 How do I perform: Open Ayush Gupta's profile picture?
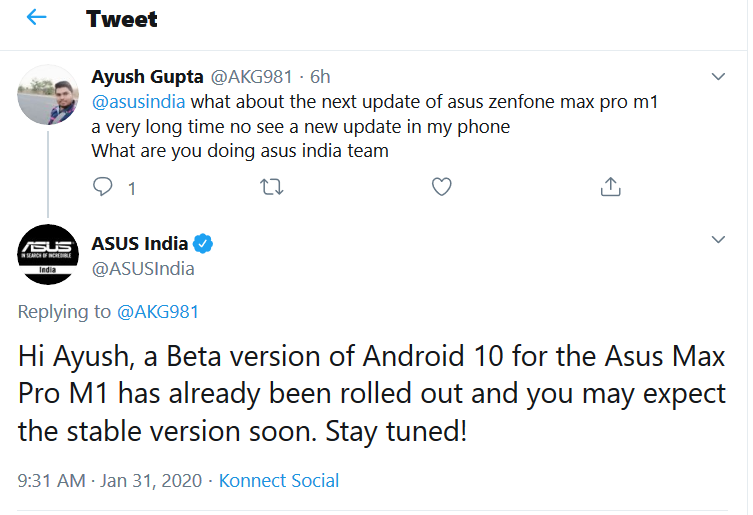48,95
